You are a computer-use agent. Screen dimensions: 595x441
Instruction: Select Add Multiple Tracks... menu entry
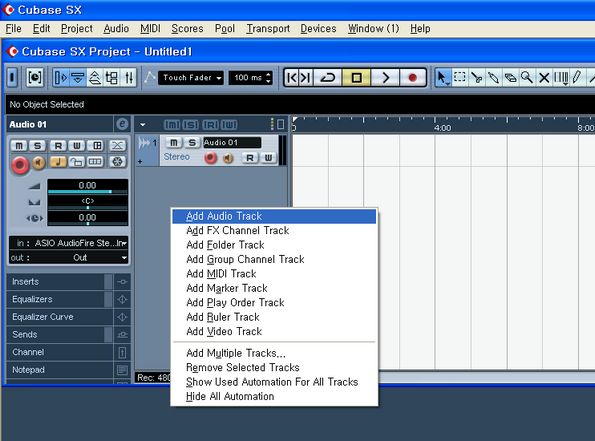(274, 353)
